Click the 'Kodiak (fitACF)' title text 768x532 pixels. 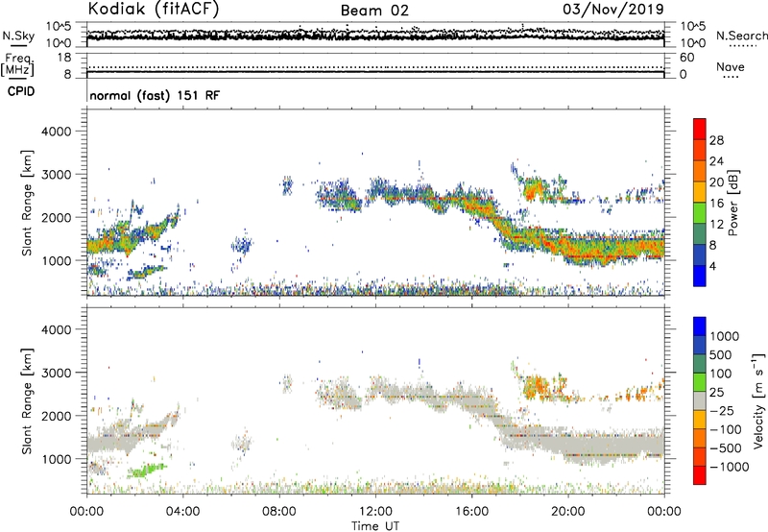pyautogui.click(x=154, y=9)
